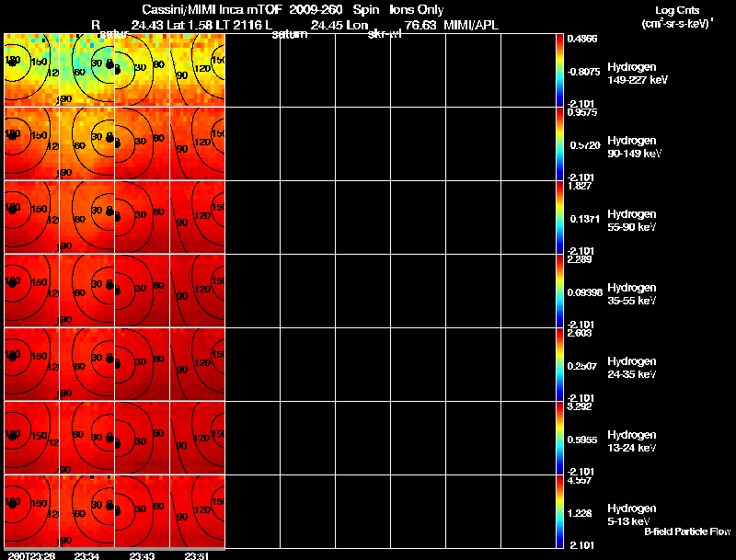Click the color bar value -0.8075
The image size is (736, 560).
pyautogui.click(x=583, y=72)
